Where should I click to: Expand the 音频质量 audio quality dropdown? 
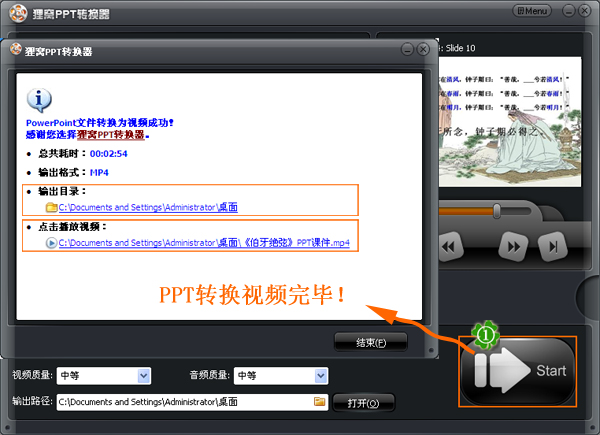[x=321, y=376]
